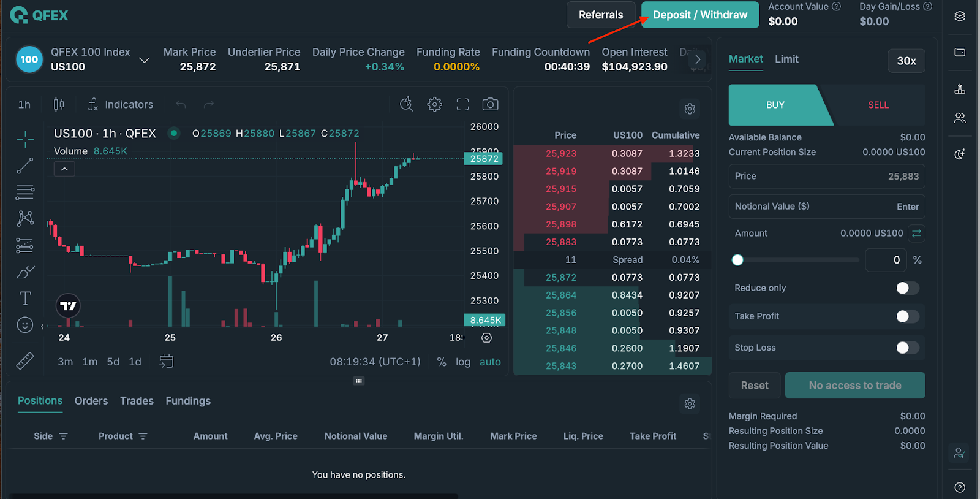This screenshot has width=980, height=499.
Task: Toggle the Reduce only switch
Action: pos(907,288)
